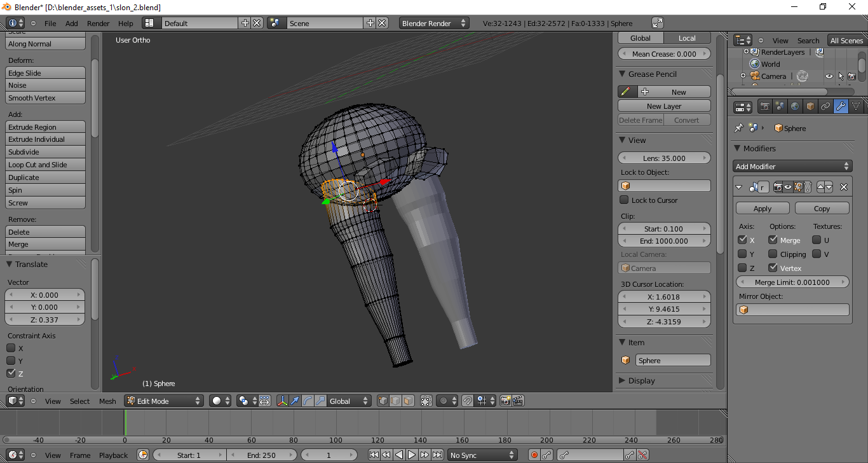
Task: Open the Mesh menu
Action: pos(107,401)
